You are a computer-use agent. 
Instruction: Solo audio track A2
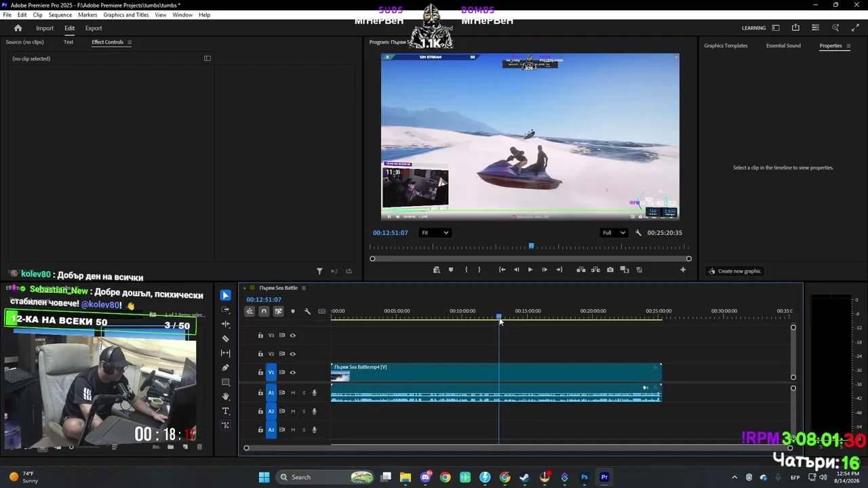click(304, 411)
